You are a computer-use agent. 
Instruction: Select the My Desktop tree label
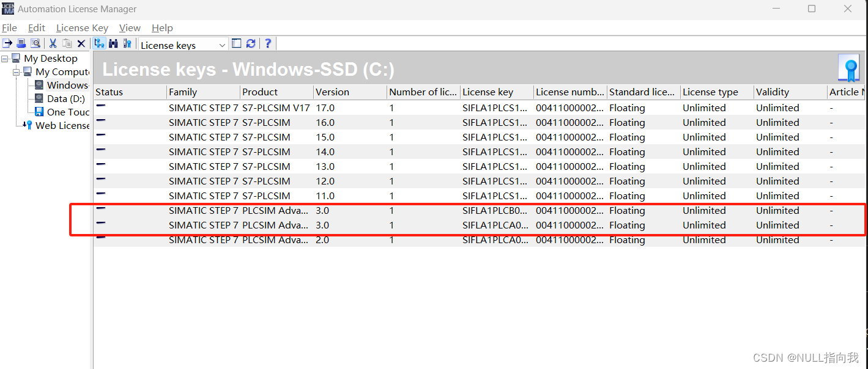[51, 58]
